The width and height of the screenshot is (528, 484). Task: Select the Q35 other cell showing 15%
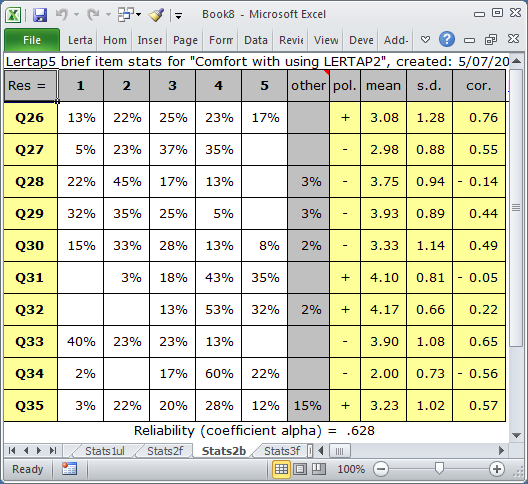click(308, 406)
